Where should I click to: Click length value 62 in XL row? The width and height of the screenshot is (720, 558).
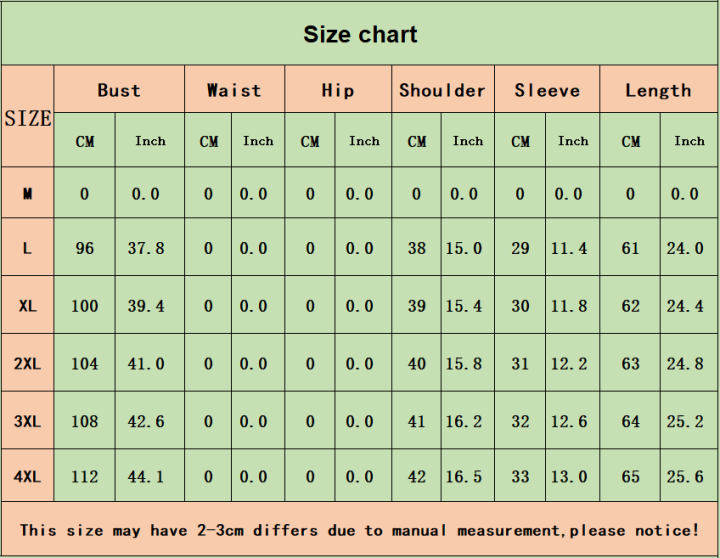630,306
